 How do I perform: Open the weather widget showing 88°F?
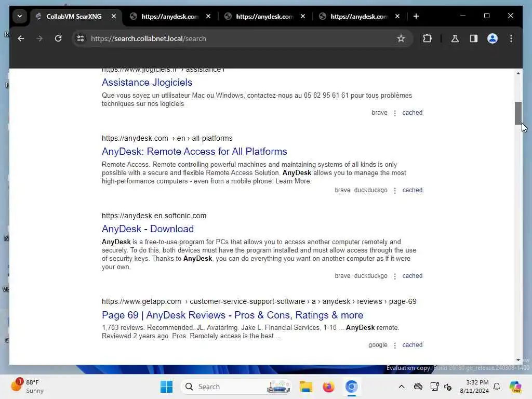28,387
